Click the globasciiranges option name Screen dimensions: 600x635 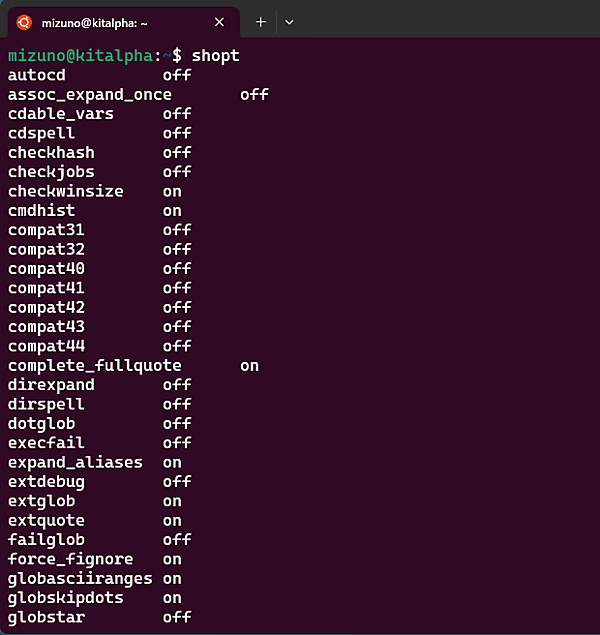point(81,578)
